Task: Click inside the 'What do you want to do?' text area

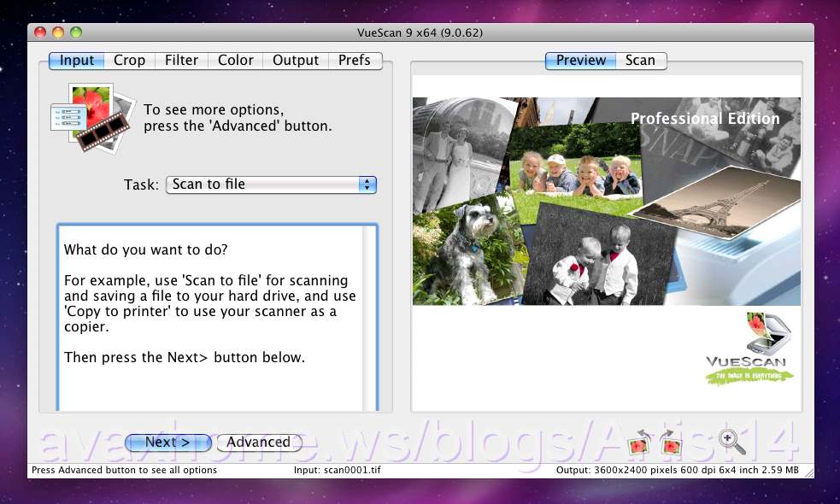Action: 210,318
